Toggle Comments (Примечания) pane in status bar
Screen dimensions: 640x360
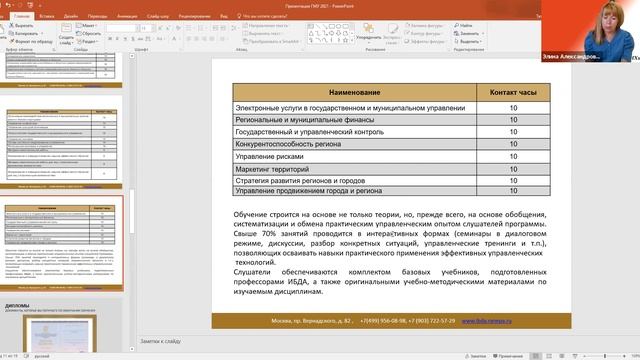click(508, 356)
